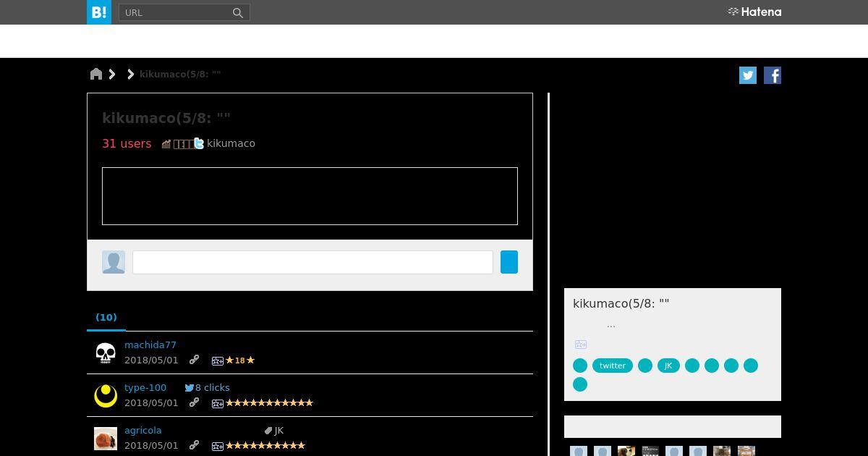The width and height of the screenshot is (868, 456).
Task: Go to home via breadcrumb house icon
Action: click(96, 74)
